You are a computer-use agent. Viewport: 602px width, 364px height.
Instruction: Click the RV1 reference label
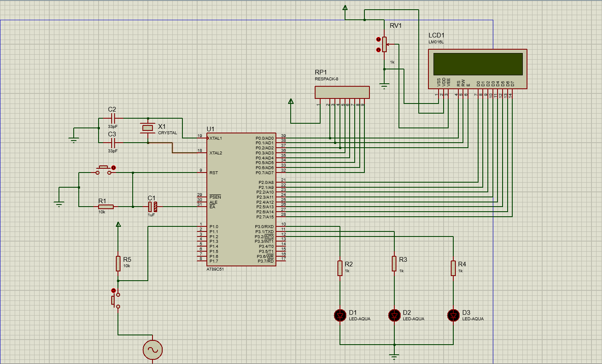[396, 26]
